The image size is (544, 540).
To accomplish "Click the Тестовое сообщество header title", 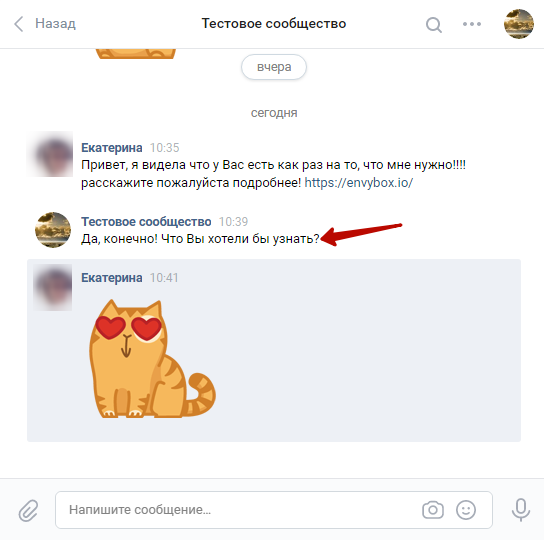I will (x=274, y=24).
